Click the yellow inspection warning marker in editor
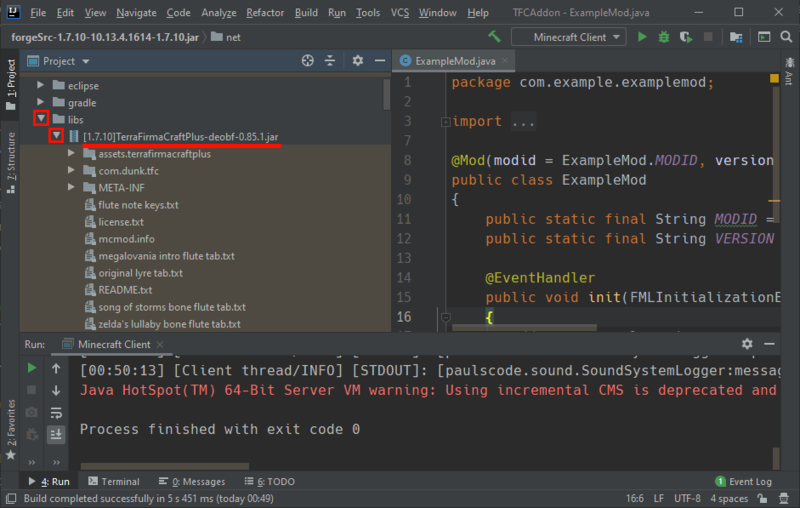 [x=774, y=79]
